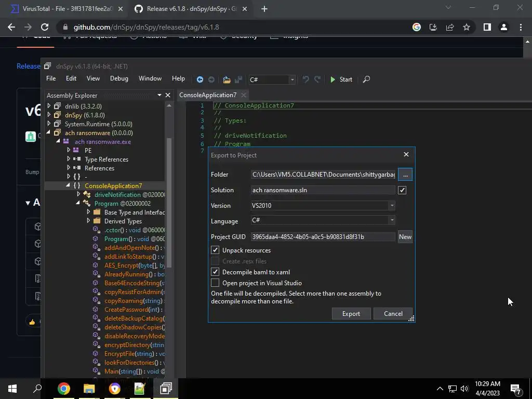Open the Edit menu
Image resolution: width=532 pixels, height=399 pixels.
[71, 78]
